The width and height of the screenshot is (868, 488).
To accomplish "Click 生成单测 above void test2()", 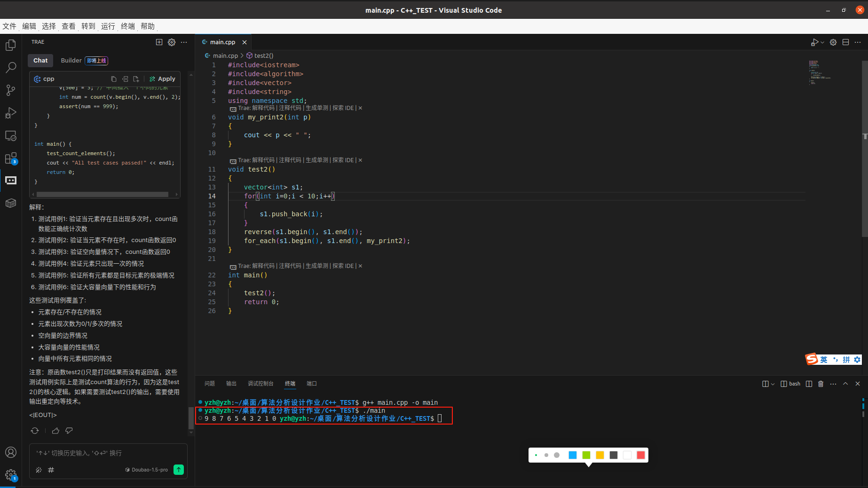I will click(x=317, y=160).
